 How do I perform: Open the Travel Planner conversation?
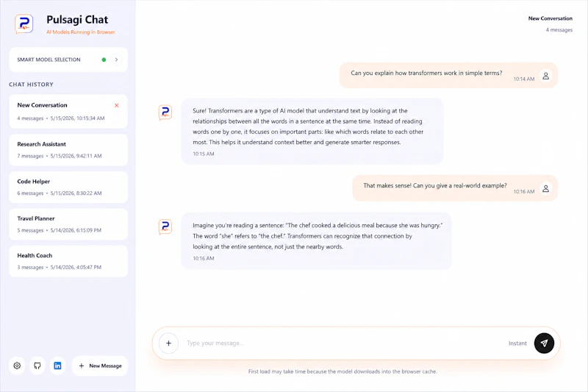68,224
